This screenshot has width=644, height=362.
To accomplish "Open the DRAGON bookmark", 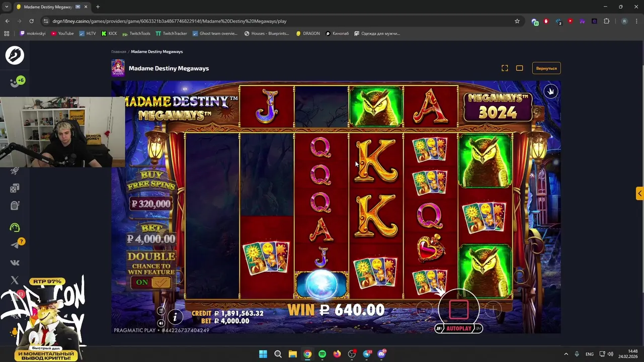I will pyautogui.click(x=308, y=34).
